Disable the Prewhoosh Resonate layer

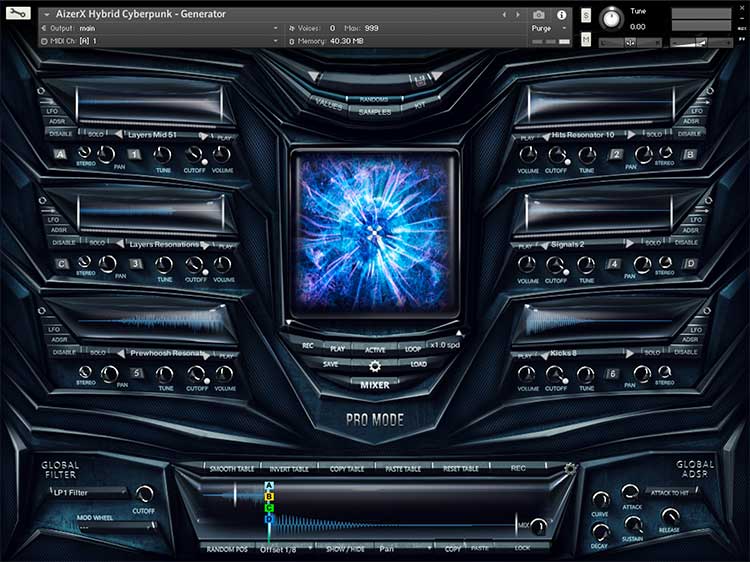tap(64, 353)
